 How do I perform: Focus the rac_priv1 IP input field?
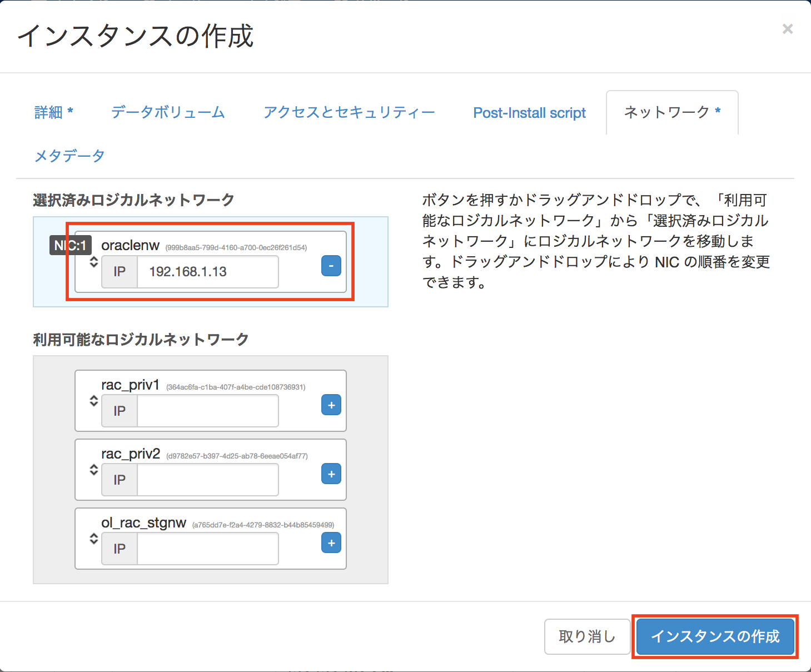pos(207,411)
